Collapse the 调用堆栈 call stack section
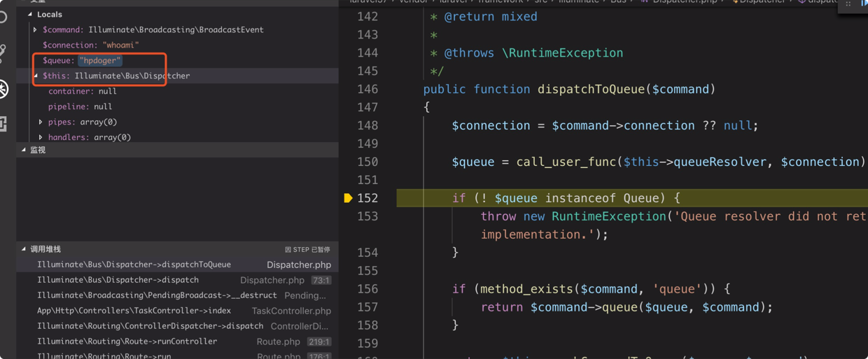868x359 pixels. pyautogui.click(x=24, y=249)
